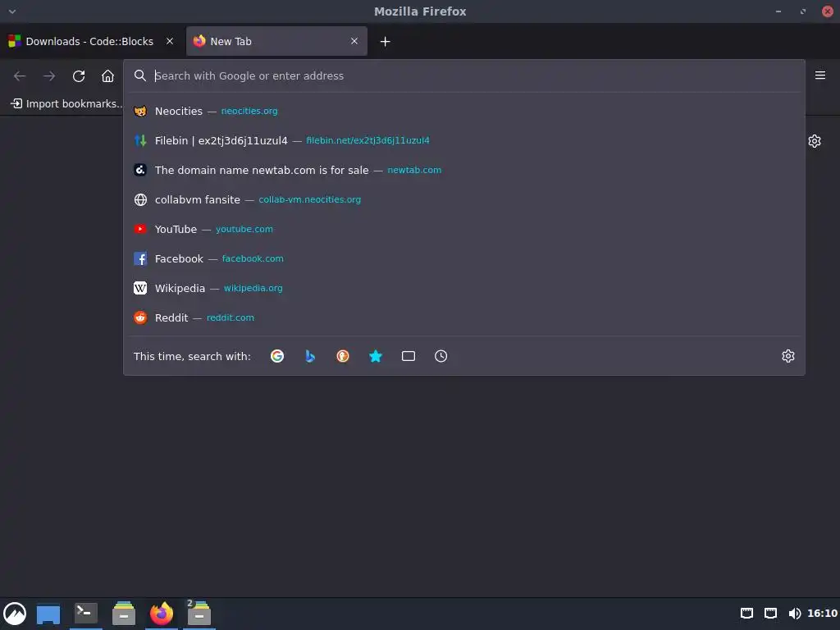The image size is (840, 630).
Task: Open volume control in system tray
Action: [795, 614]
